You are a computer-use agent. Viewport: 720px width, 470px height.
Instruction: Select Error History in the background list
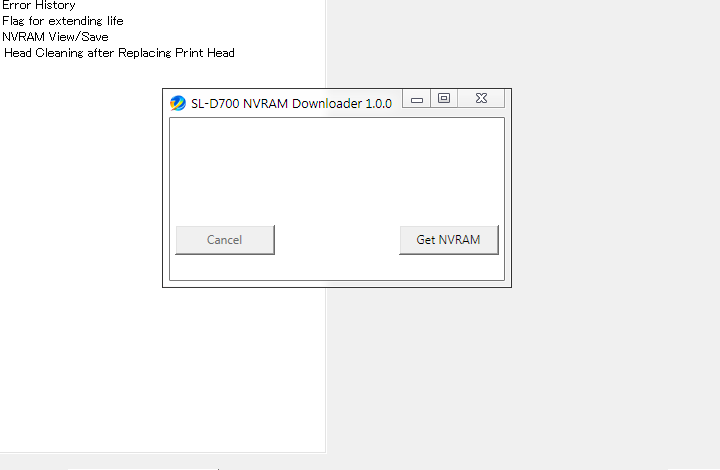(39, 6)
